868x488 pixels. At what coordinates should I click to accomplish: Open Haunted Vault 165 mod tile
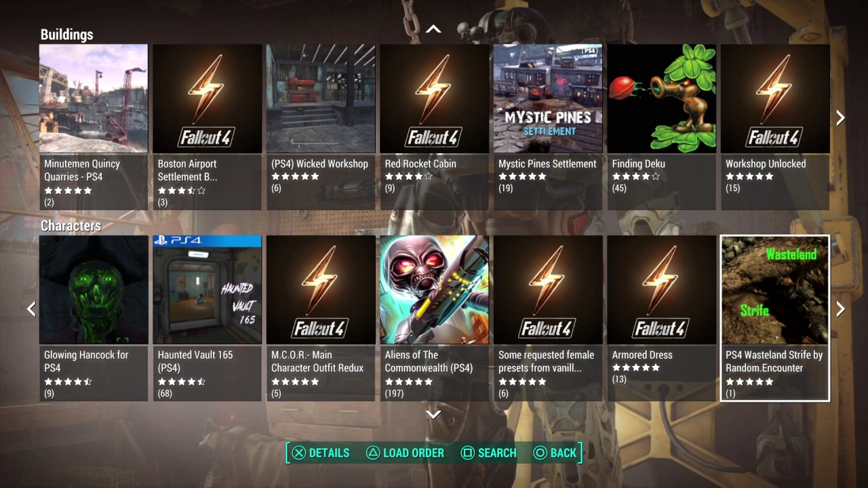click(207, 319)
